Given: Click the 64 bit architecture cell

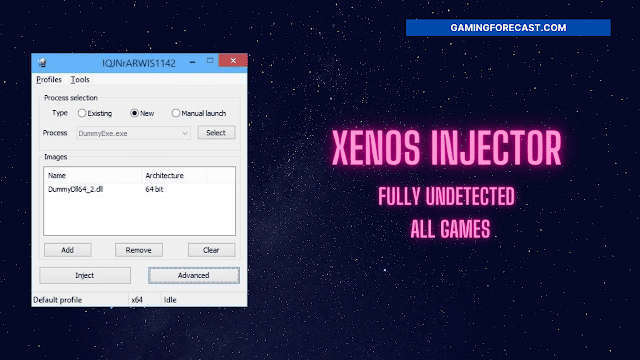Looking at the screenshot, I should click(154, 189).
